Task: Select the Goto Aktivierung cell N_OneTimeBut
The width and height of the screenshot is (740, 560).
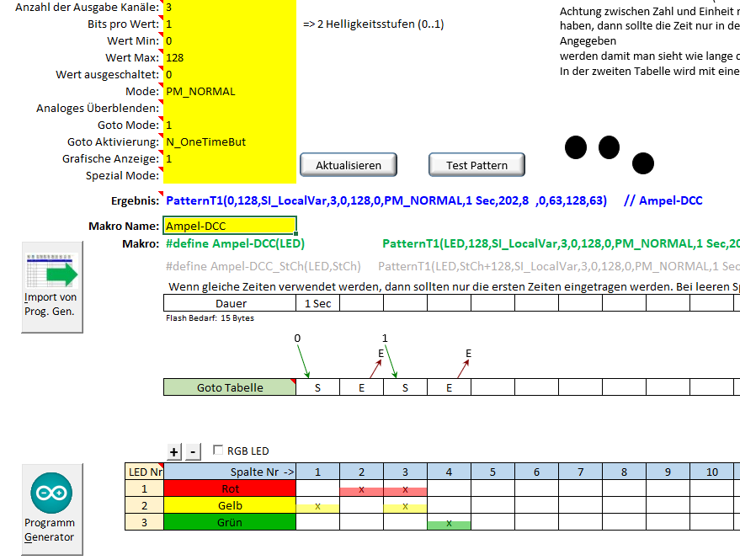Action: click(229, 142)
